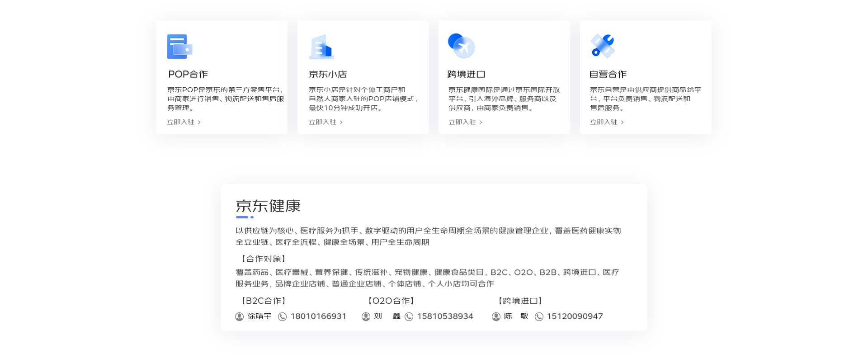The width and height of the screenshot is (868, 354).
Task: Click person icon next to 徐靖宇
Action: (x=240, y=316)
